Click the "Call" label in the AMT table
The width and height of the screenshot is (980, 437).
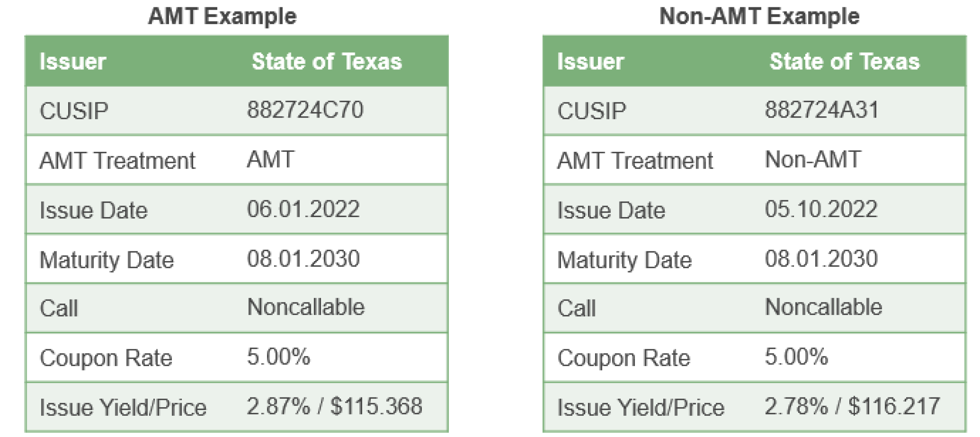(x=58, y=308)
